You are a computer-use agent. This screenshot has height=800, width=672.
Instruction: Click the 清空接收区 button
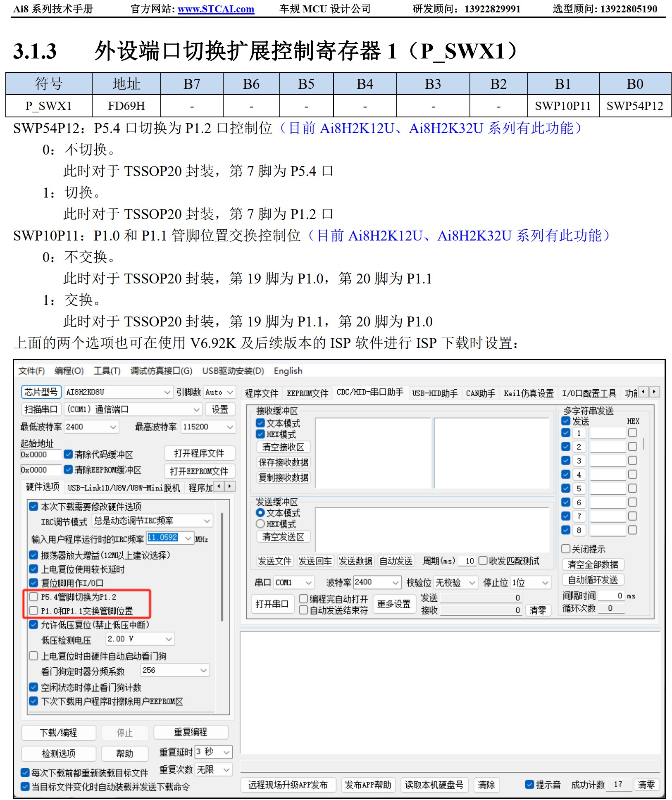(x=283, y=447)
